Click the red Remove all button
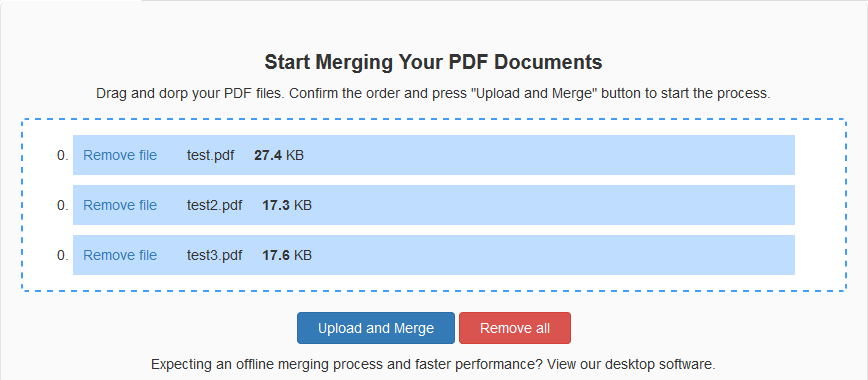The height and width of the screenshot is (380, 868). coord(514,328)
